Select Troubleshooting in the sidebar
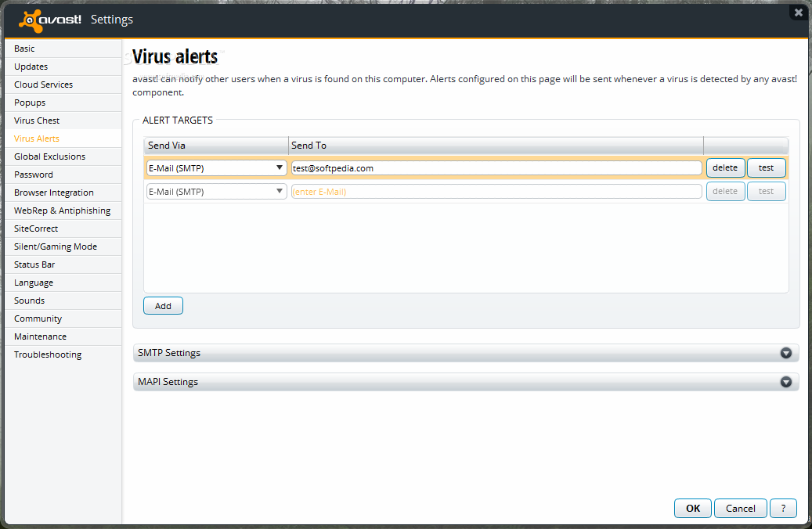 (x=63, y=354)
